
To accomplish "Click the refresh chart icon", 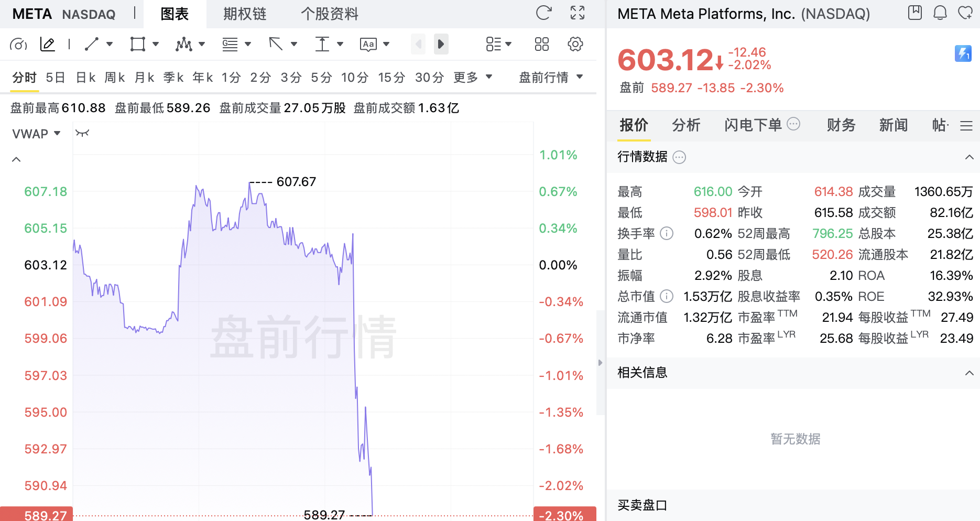I will pyautogui.click(x=543, y=13).
